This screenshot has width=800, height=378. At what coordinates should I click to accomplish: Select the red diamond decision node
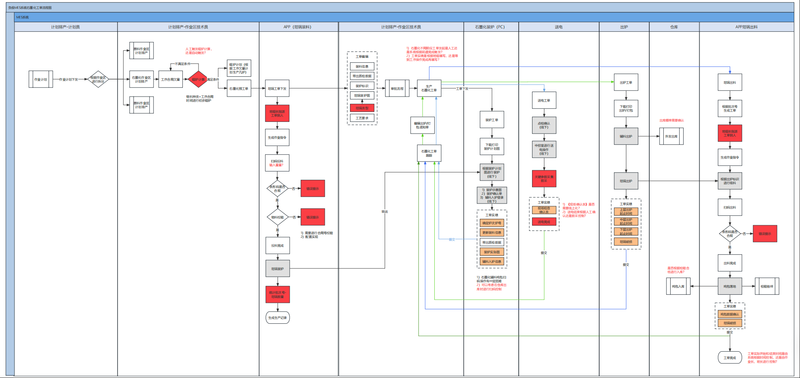(x=198, y=80)
